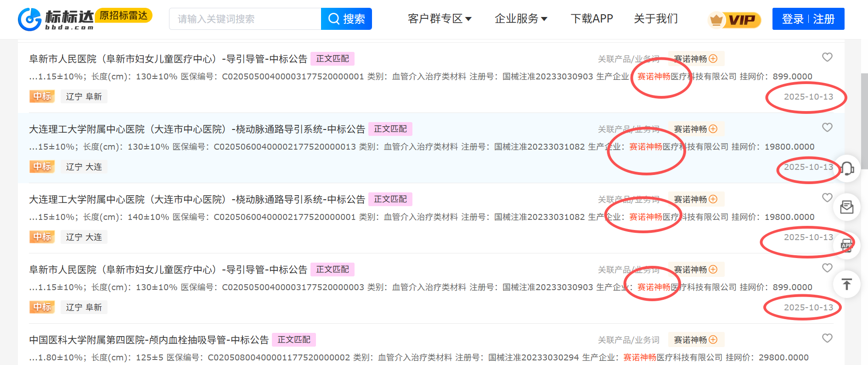Open 阜新市人民医院 导引导管 title with code ending 20000001
Viewport: 868px width, 365px height.
point(168,59)
